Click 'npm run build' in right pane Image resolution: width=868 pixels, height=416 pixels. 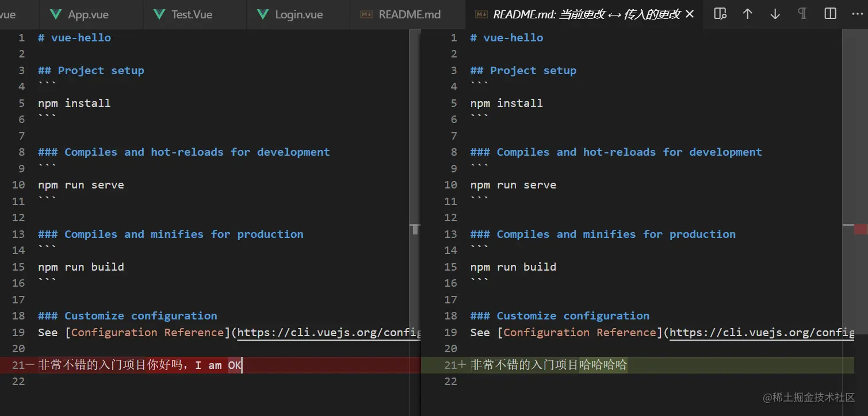[x=513, y=267]
